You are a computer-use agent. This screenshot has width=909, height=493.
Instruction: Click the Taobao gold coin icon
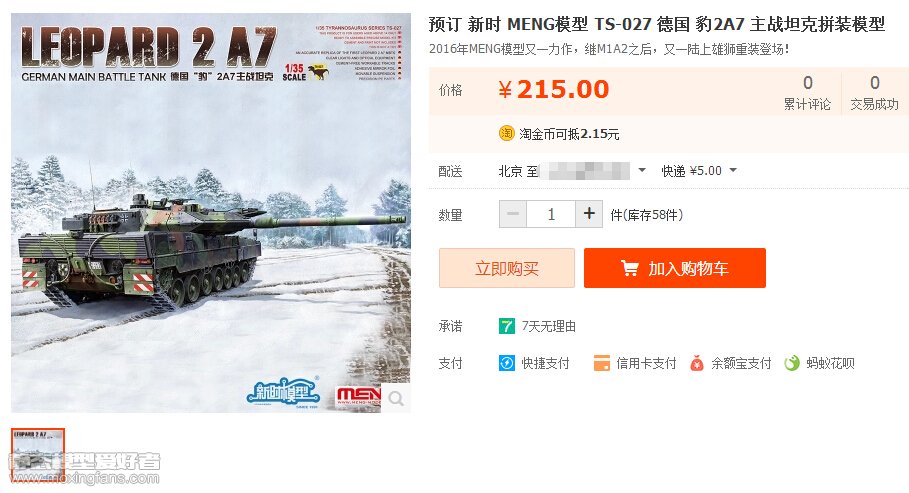(x=507, y=133)
